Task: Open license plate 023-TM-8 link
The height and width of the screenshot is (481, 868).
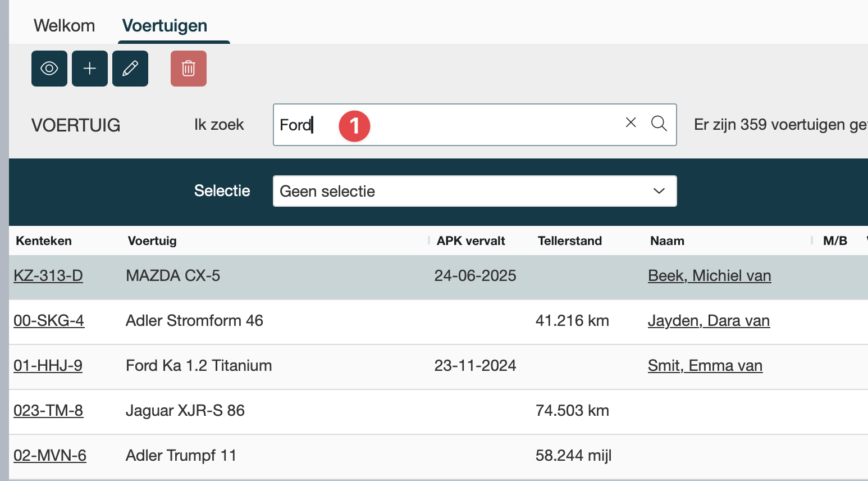Action: point(48,411)
